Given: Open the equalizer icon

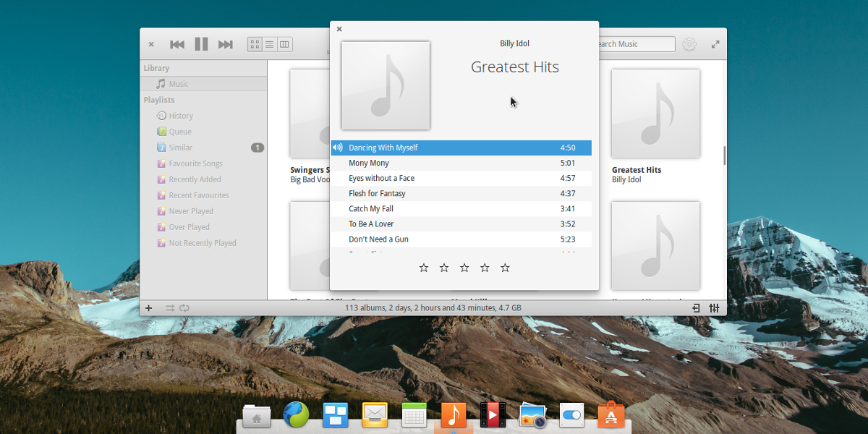Looking at the screenshot, I should (714, 307).
